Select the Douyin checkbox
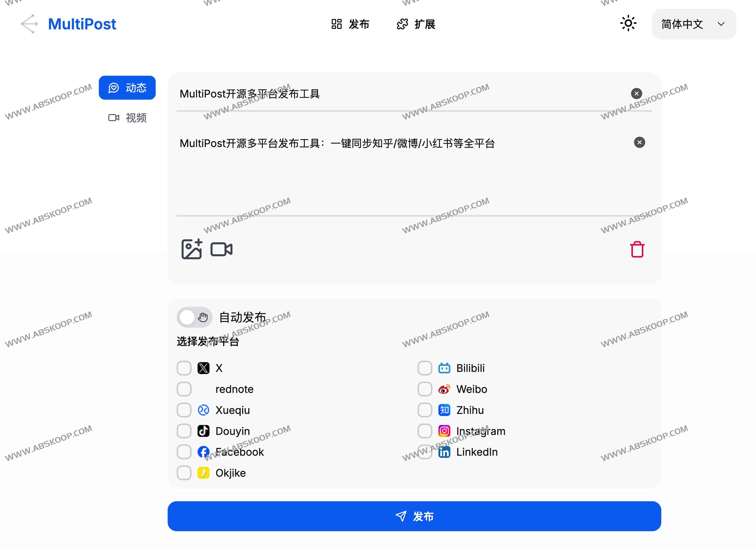The width and height of the screenshot is (756, 550). coord(184,431)
